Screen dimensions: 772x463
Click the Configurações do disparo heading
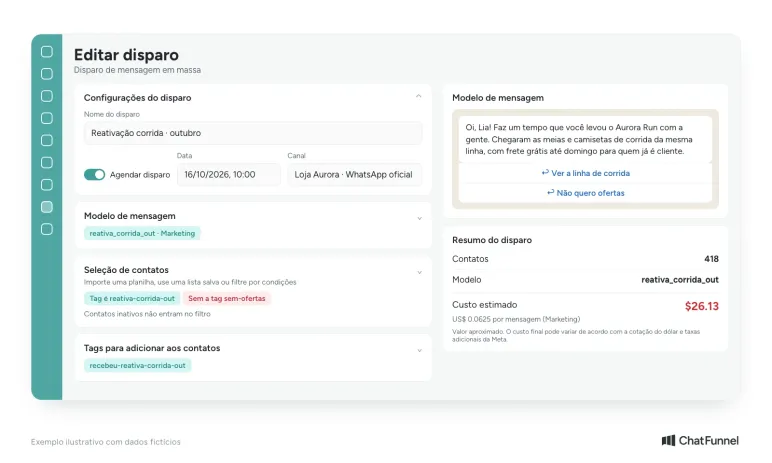pyautogui.click(x=137, y=98)
